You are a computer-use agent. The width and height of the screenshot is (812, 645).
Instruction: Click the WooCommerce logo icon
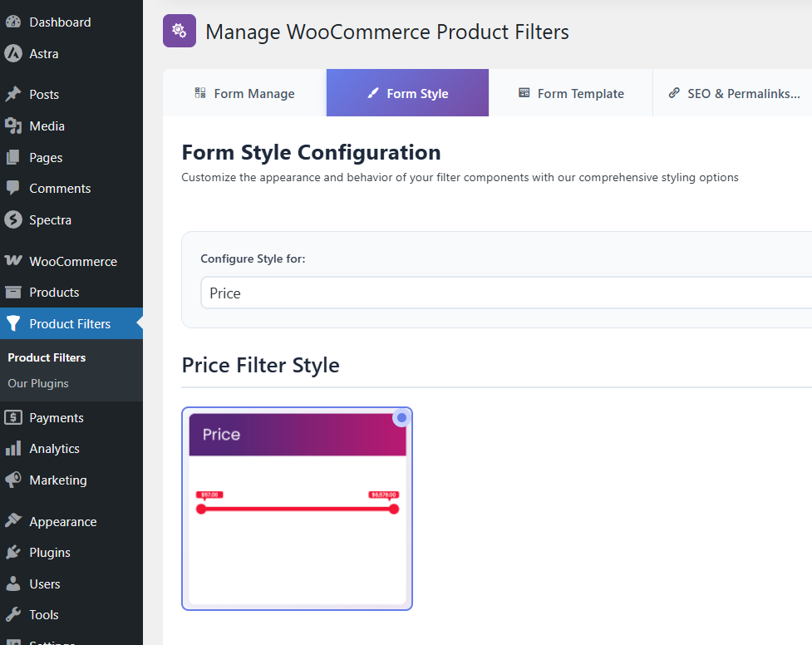pos(13,261)
